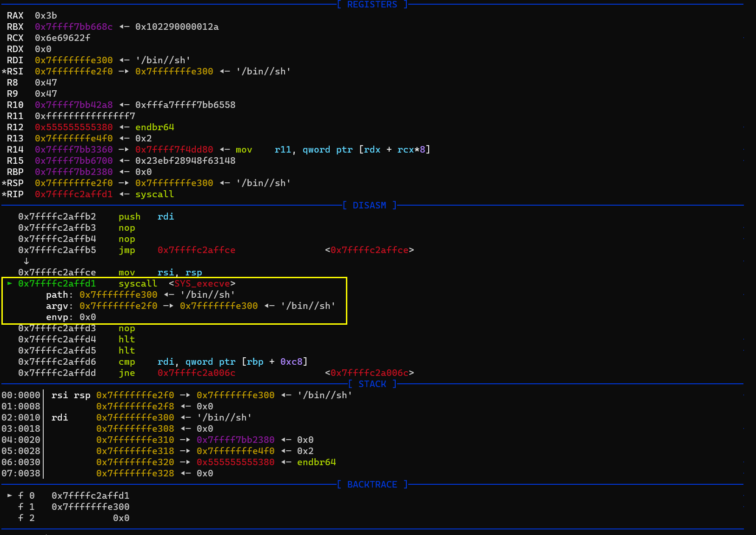Click the stack entry at offset 04:0020
756x535 pixels.
tap(21, 440)
